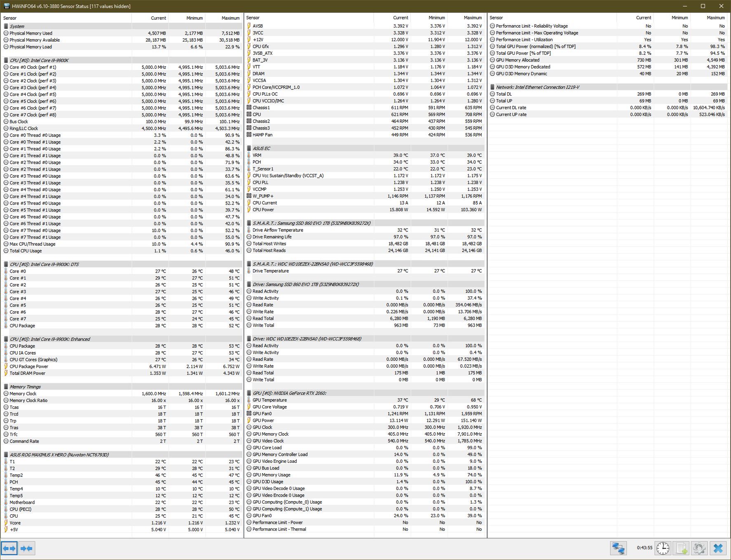Click Maximum column header above AVSB row
Viewport: 731px width, 560px height.
466,18
